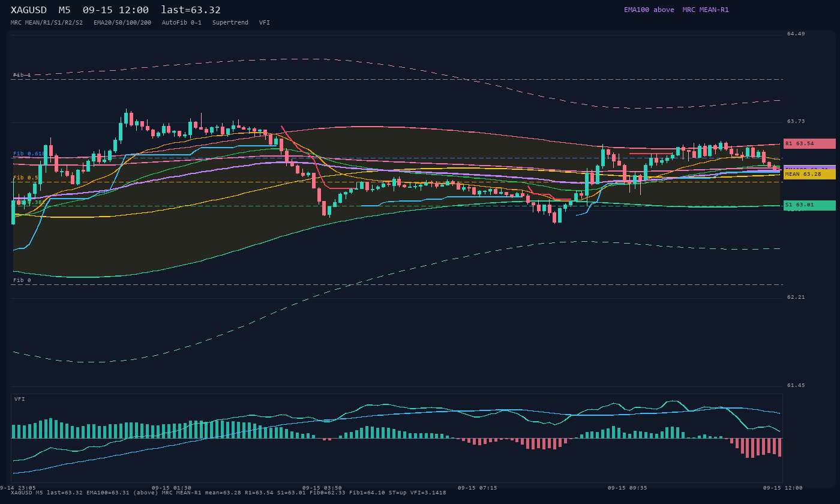Click the "EMA20/50/100/200" legend entry
840x504 pixels.
(x=122, y=23)
